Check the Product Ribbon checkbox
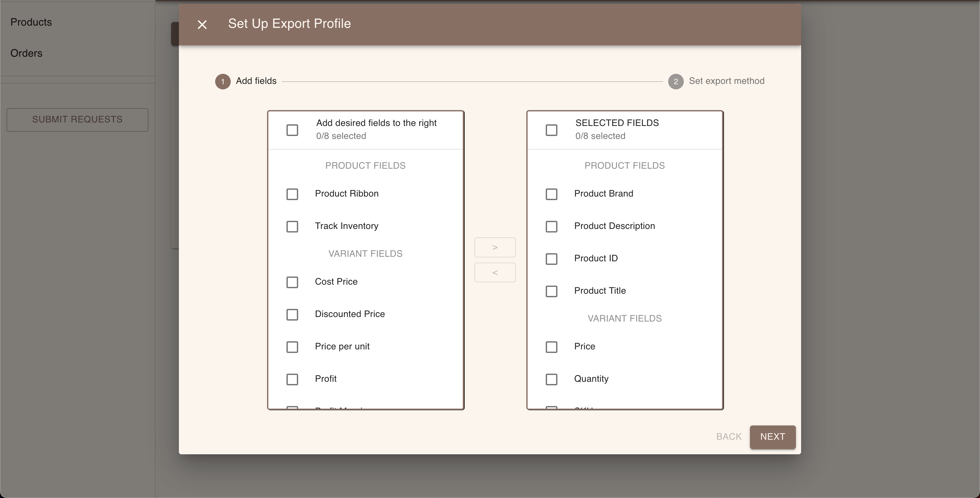This screenshot has height=498, width=980. click(x=292, y=194)
